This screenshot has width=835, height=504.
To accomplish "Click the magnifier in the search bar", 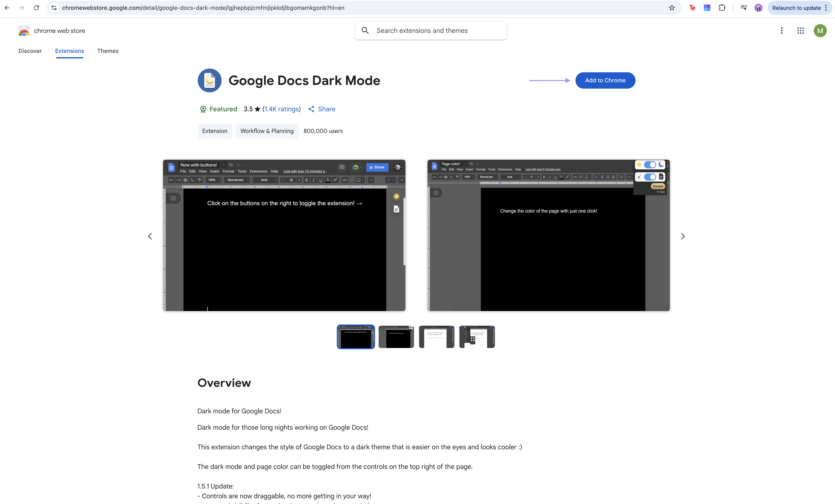I will click(365, 30).
